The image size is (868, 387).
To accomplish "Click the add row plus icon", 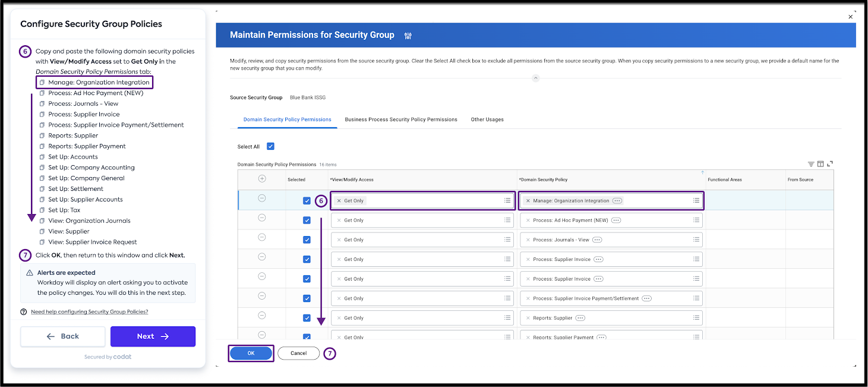I will 262,179.
